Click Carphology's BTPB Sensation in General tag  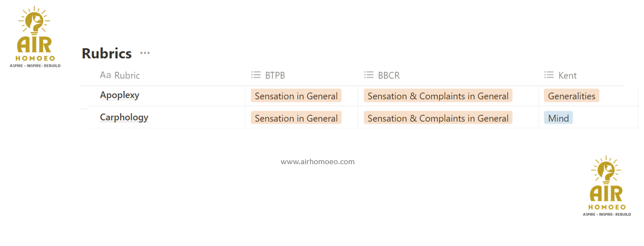coord(296,118)
